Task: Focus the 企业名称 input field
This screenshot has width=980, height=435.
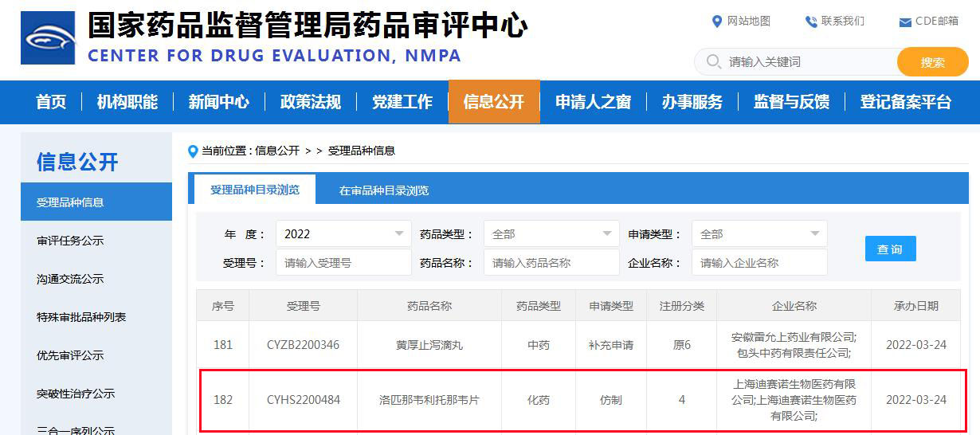Action: (759, 263)
